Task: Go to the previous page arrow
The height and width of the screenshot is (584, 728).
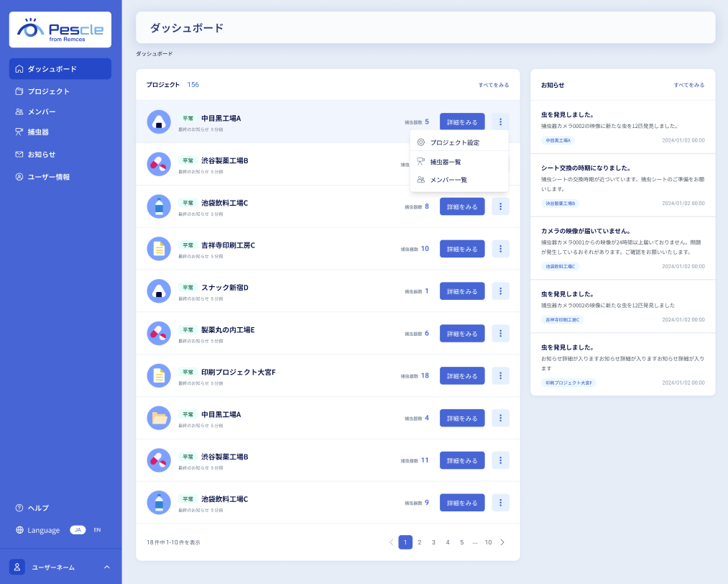Action: click(392, 542)
